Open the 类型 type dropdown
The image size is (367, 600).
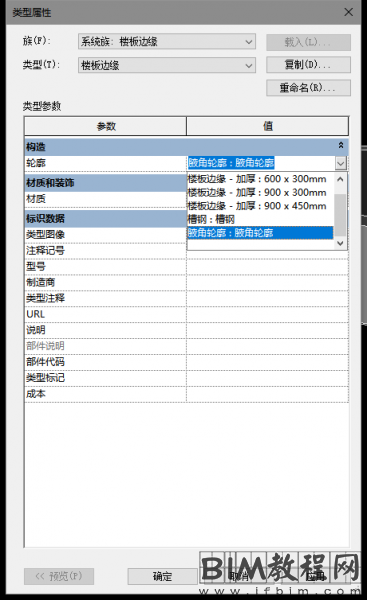click(167, 65)
